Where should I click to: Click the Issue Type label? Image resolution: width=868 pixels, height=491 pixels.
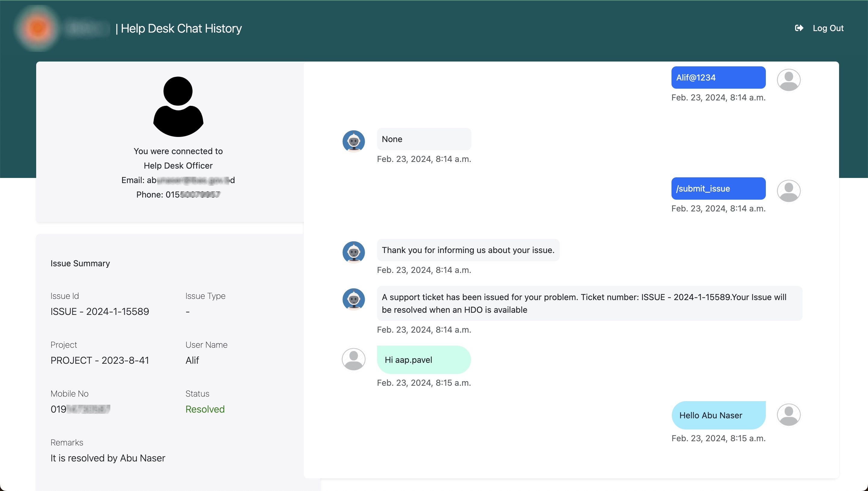[205, 296]
